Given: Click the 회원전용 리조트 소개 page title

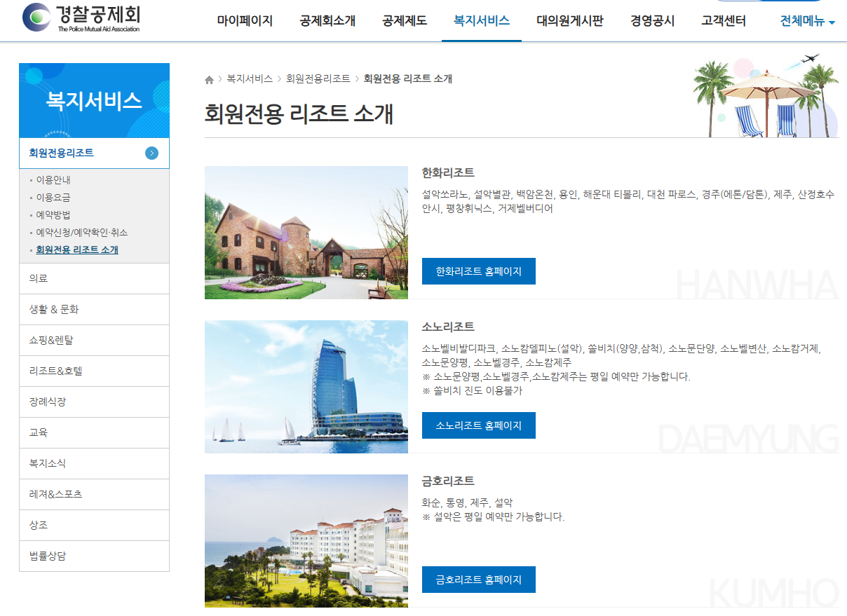Looking at the screenshot, I should pos(299,114).
